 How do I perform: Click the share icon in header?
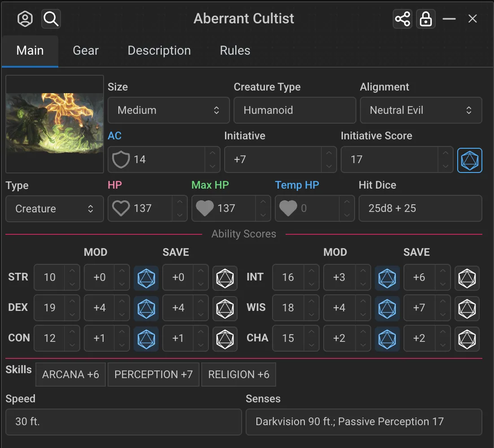click(402, 19)
